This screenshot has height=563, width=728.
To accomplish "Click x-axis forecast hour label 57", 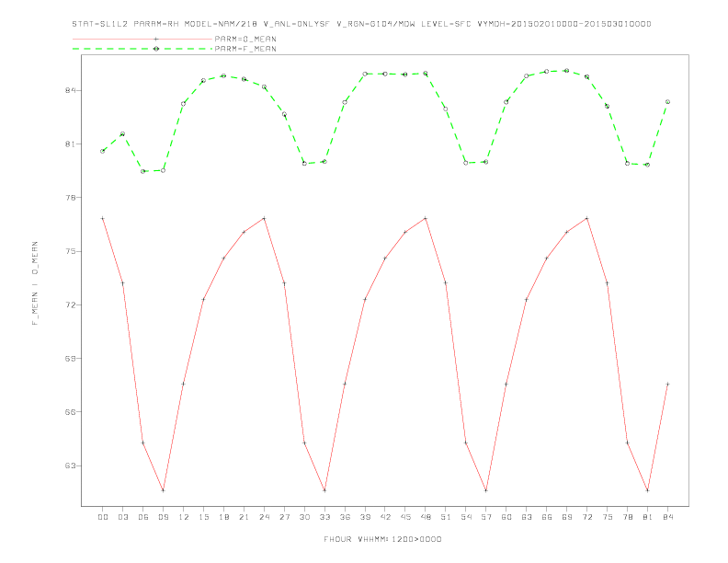I will pos(486,517).
